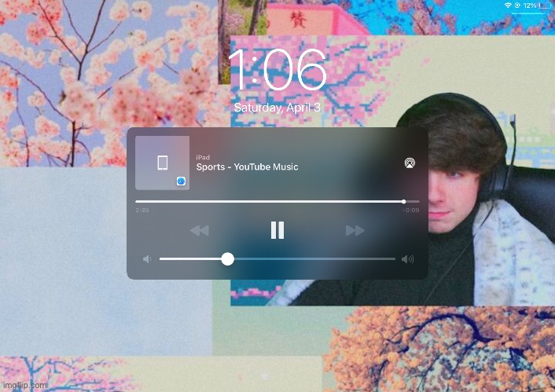555x392 pixels.
Task: Tap the battery indicator icon
Action: (x=545, y=5)
